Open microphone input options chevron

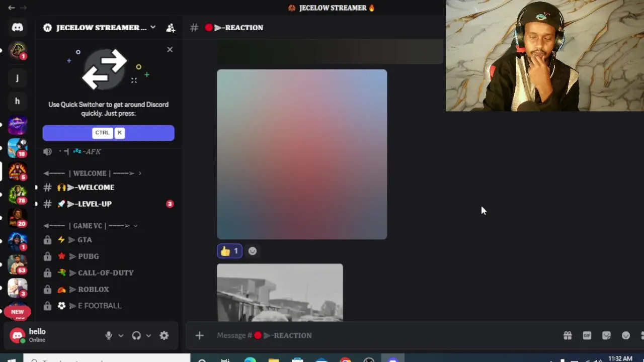(x=121, y=336)
